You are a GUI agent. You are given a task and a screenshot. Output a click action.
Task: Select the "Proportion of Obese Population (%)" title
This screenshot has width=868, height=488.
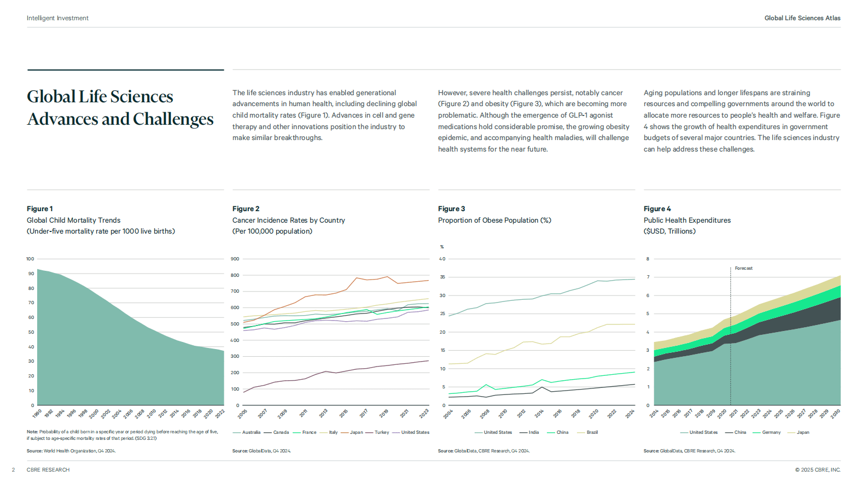coord(494,220)
